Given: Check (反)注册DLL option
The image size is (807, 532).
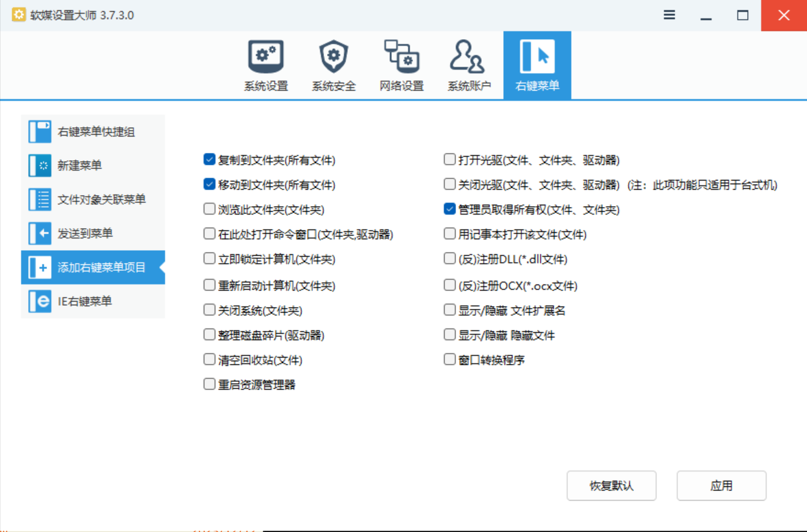Looking at the screenshot, I should pos(449,259).
